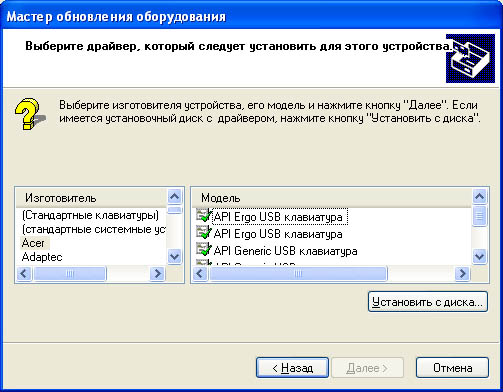Choose (Стандартные клавиатуры) manufacturer

point(90,215)
